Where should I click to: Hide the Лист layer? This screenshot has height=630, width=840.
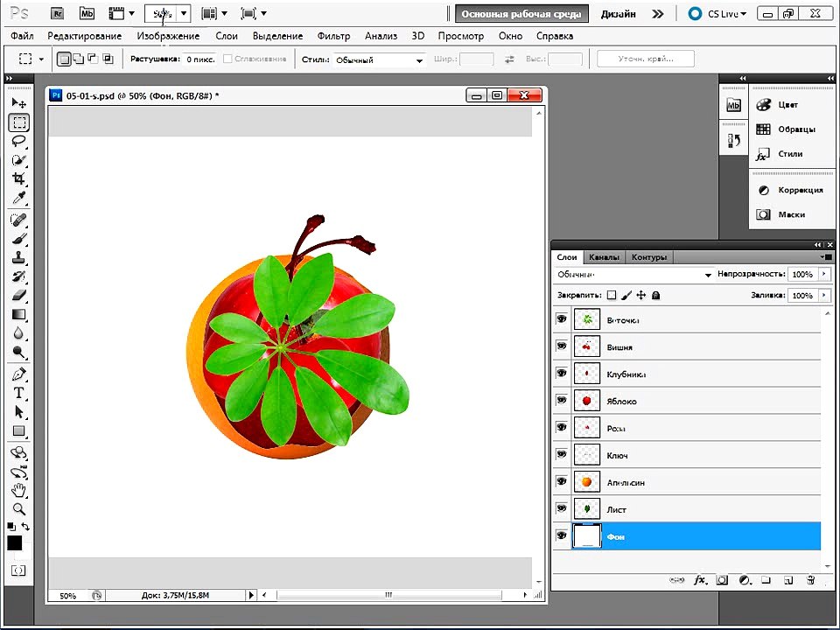point(562,508)
